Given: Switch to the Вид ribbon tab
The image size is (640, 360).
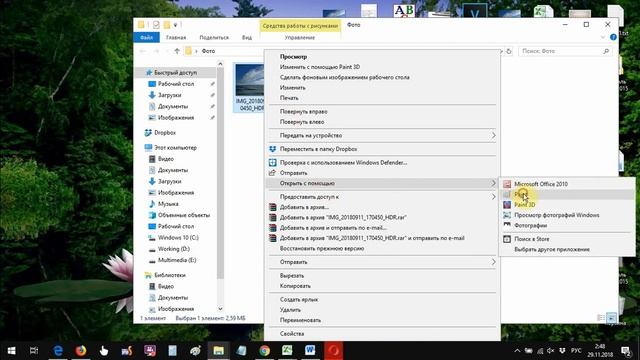Looking at the screenshot, I should click(247, 38).
